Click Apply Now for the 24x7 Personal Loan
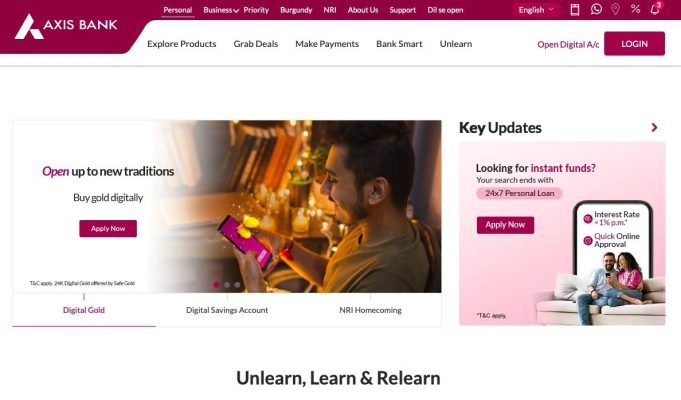This screenshot has height=400, width=681. pos(505,225)
